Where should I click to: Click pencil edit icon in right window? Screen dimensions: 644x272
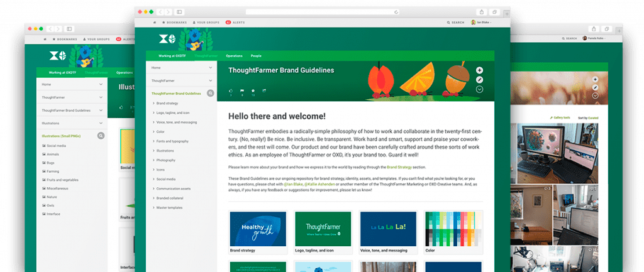pos(595,87)
